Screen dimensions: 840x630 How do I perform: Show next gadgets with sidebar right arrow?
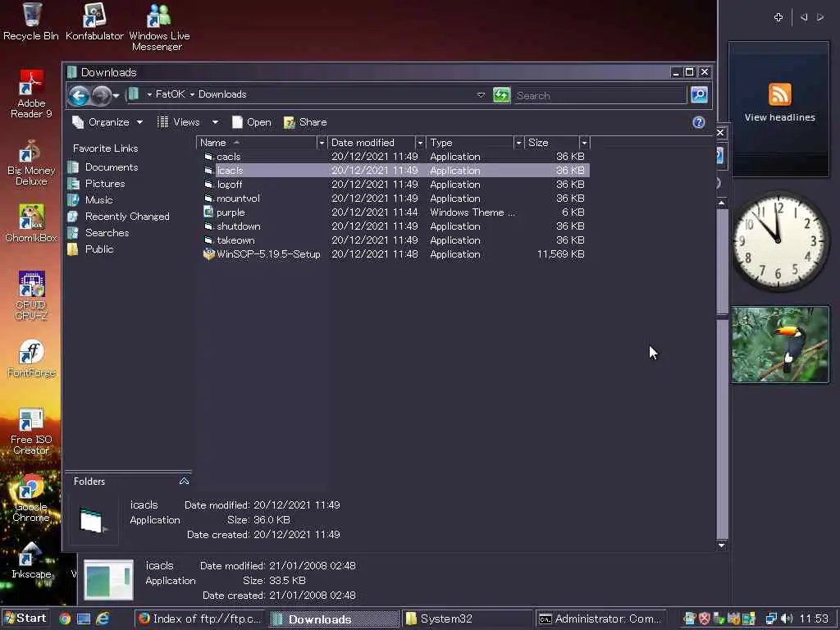tap(820, 17)
